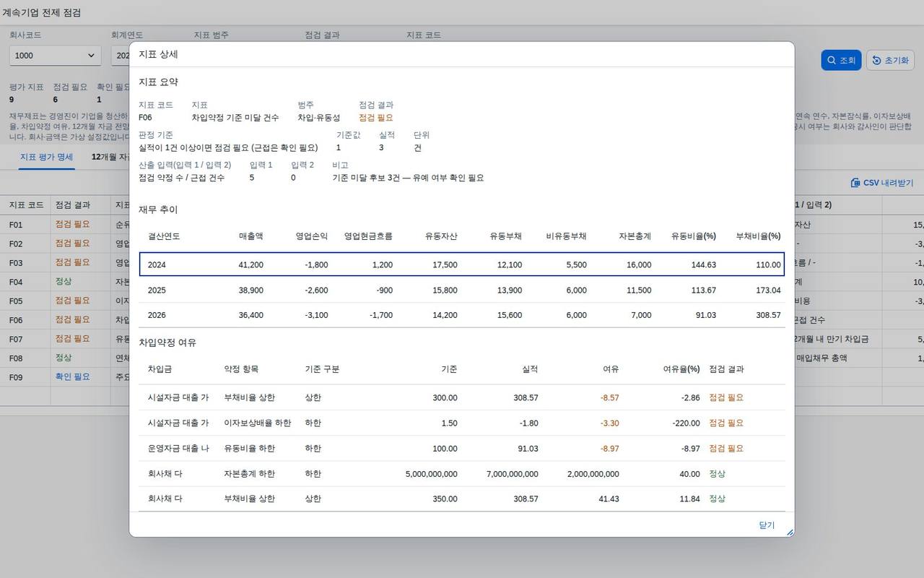Image resolution: width=924 pixels, height=578 pixels.
Task: Click the 조회 search button
Action: point(841,60)
